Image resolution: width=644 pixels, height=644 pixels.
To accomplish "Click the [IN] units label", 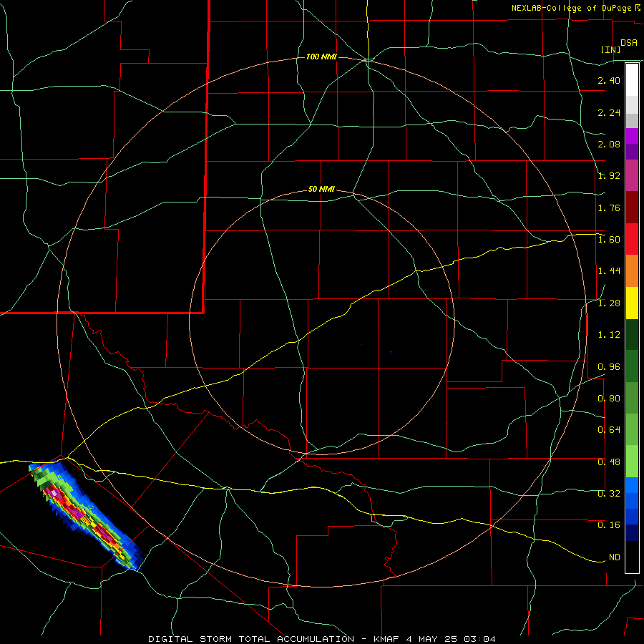I will point(610,49).
